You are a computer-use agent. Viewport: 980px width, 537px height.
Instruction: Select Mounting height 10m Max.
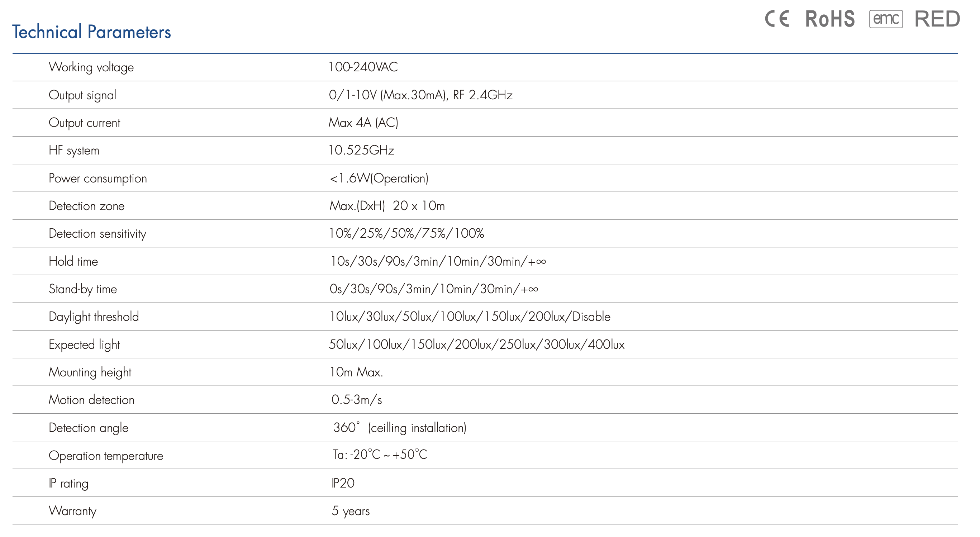(x=356, y=372)
